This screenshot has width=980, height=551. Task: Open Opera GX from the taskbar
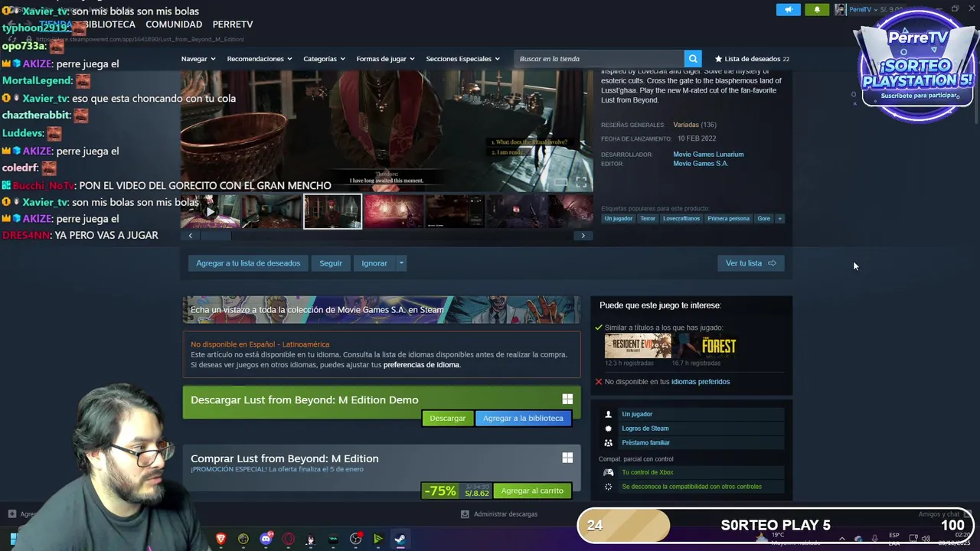(289, 539)
